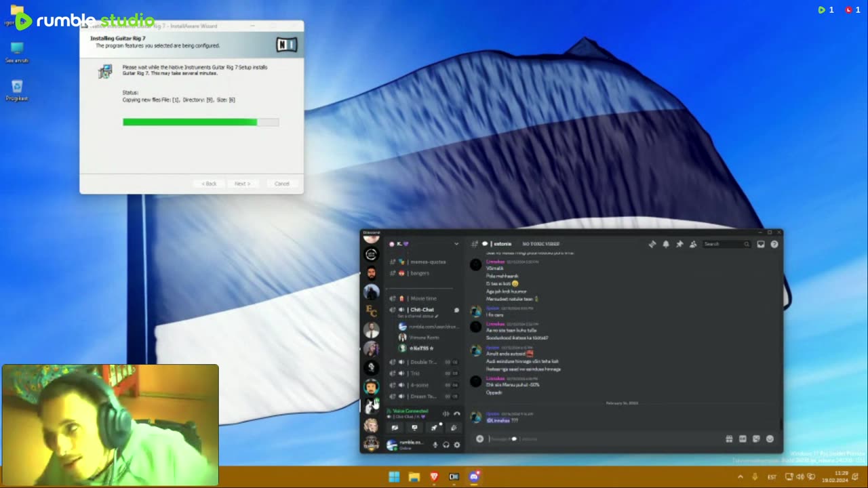Viewport: 868px width, 488px height.
Task: Open Discord user settings gear
Action: tap(457, 445)
